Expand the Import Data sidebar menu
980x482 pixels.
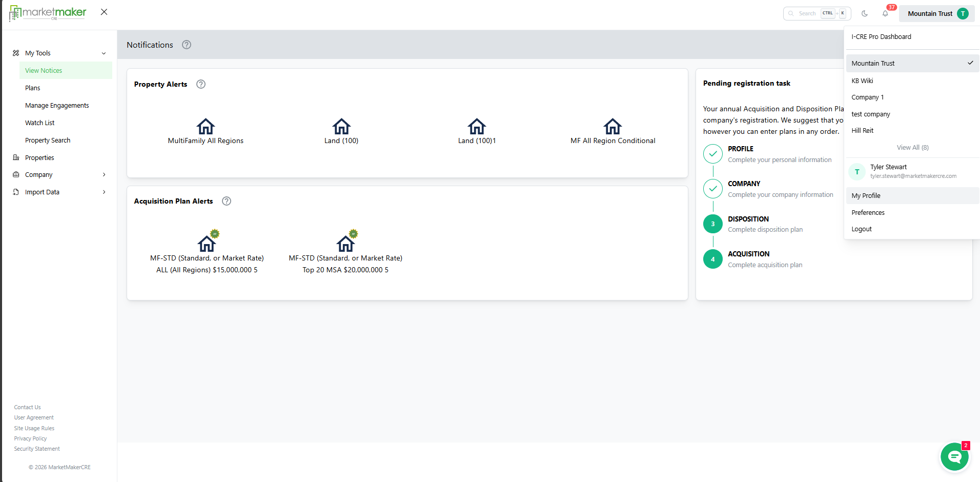point(104,192)
